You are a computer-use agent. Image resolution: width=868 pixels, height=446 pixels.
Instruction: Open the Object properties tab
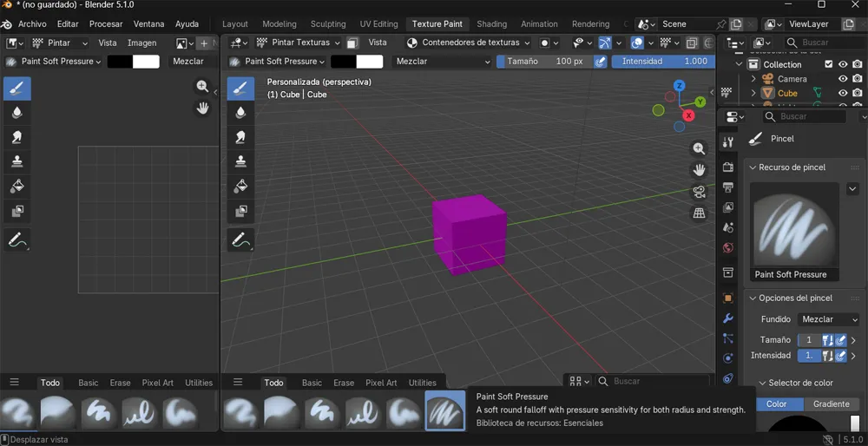pos(728,298)
